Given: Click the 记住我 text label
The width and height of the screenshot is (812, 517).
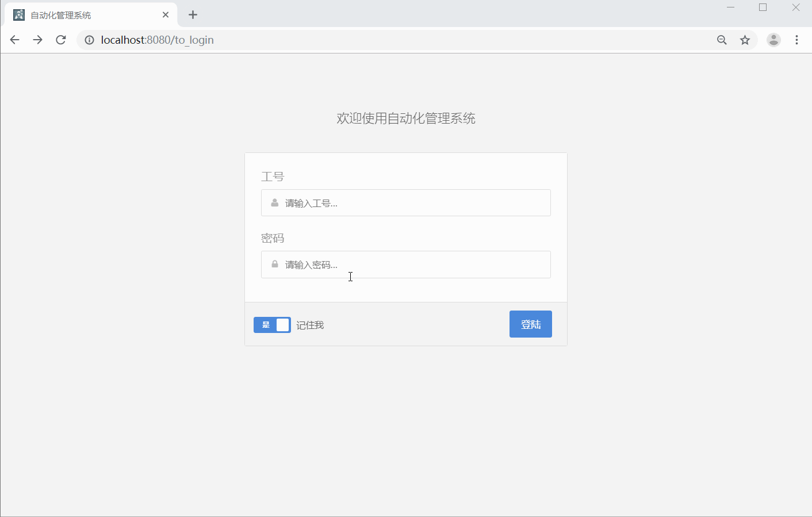Looking at the screenshot, I should [310, 324].
